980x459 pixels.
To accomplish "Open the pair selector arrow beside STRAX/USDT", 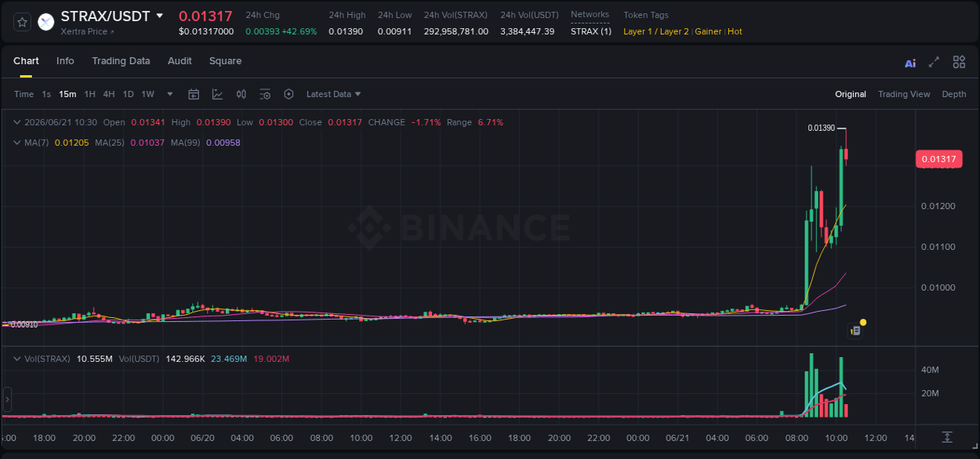I will point(160,16).
